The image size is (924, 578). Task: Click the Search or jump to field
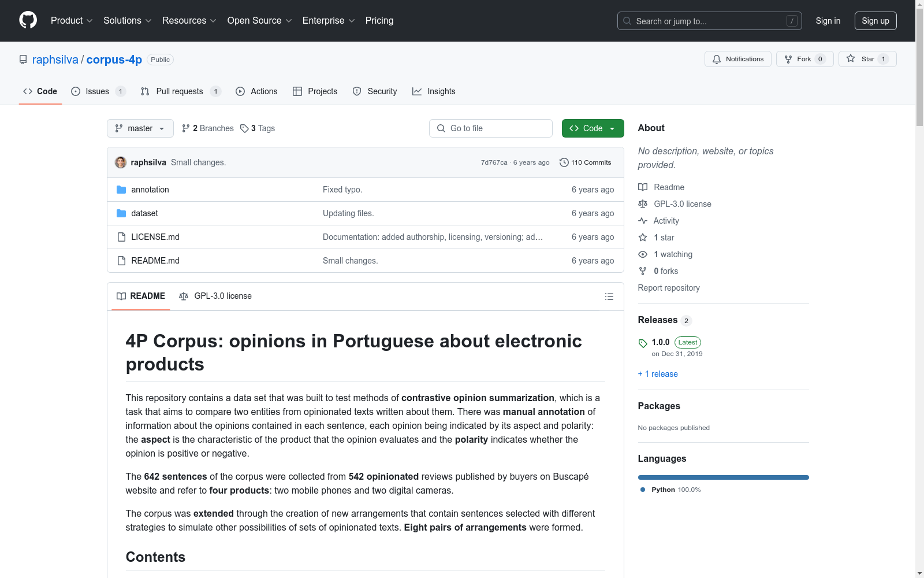tap(710, 21)
